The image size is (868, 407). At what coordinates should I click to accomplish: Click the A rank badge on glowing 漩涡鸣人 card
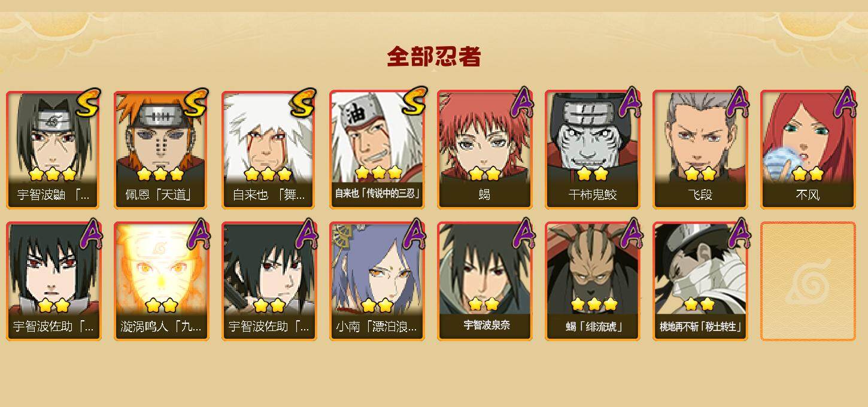(198, 233)
